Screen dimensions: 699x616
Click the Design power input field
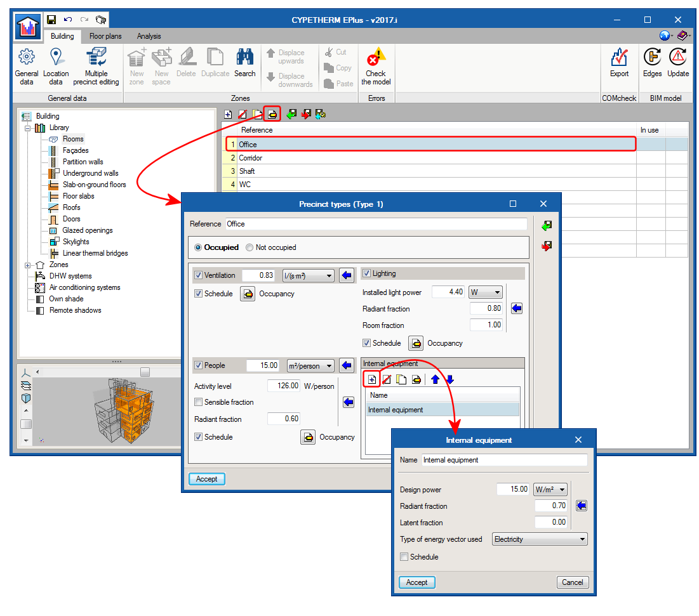(513, 489)
